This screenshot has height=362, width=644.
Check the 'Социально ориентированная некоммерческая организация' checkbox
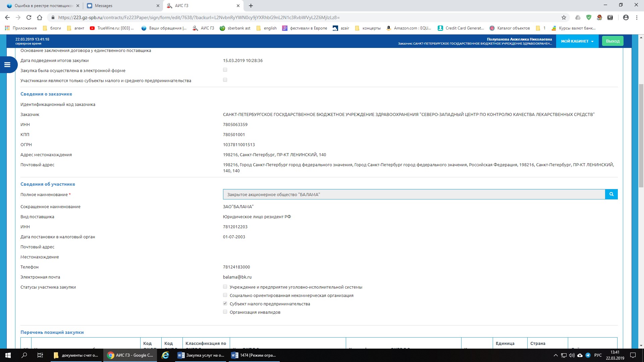tap(225, 295)
